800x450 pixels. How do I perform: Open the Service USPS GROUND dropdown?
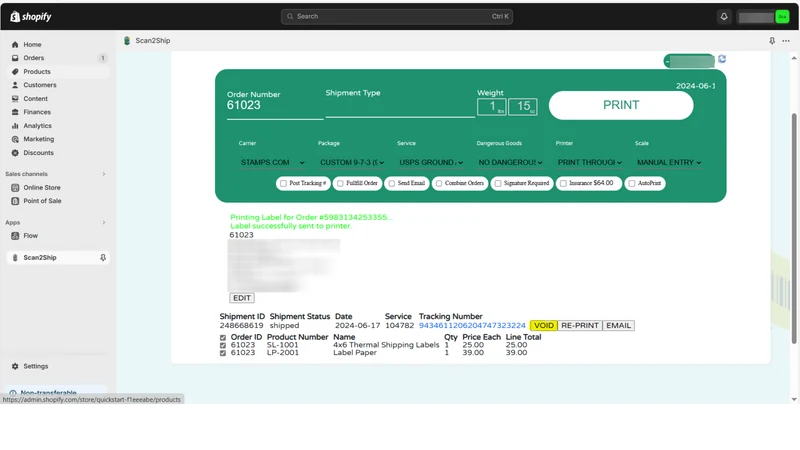point(431,163)
